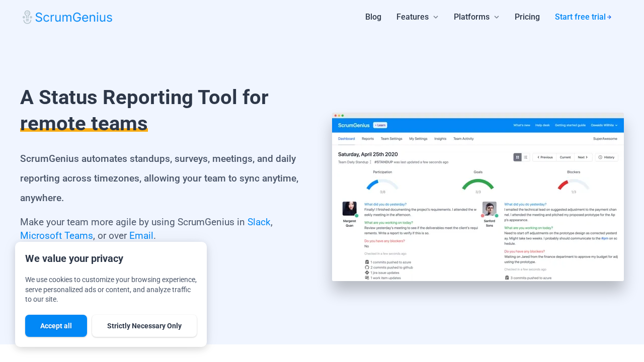Click Margeret Quan's avatar photo

(350, 209)
